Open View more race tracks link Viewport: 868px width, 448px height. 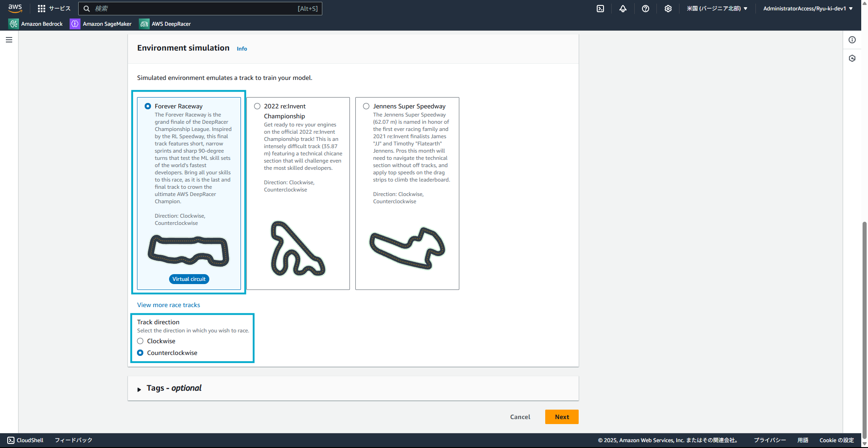point(169,305)
